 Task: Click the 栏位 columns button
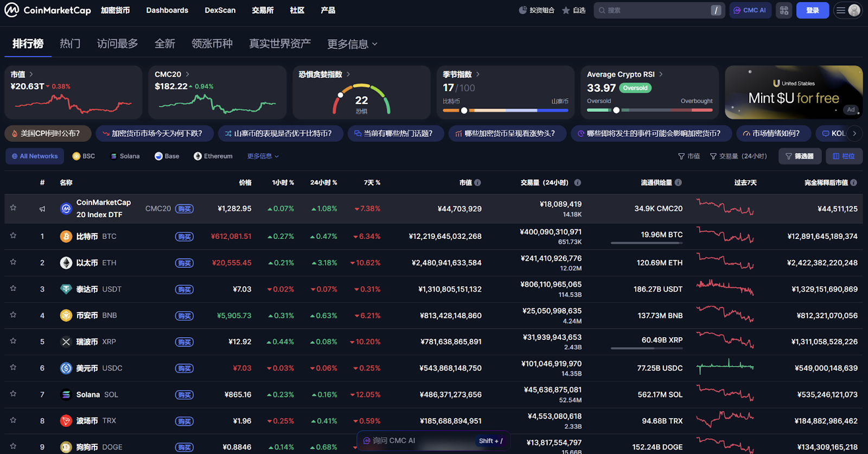click(x=844, y=156)
